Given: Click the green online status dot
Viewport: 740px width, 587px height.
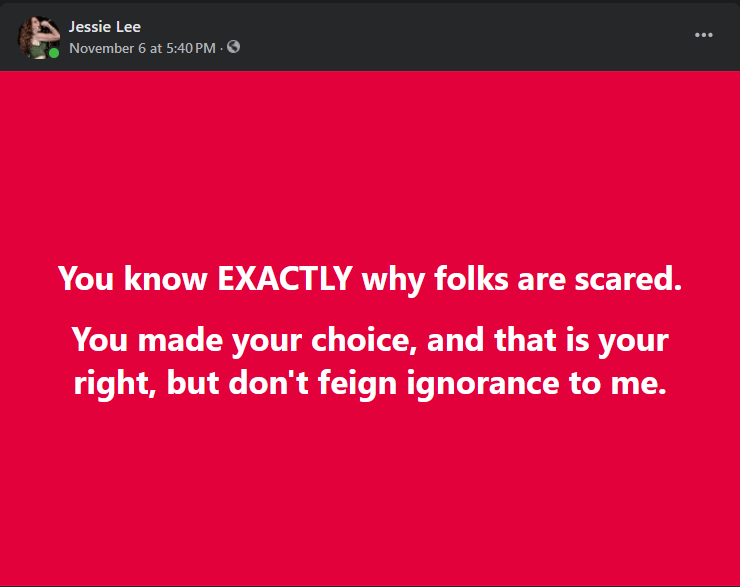Looking at the screenshot, I should (x=54, y=53).
